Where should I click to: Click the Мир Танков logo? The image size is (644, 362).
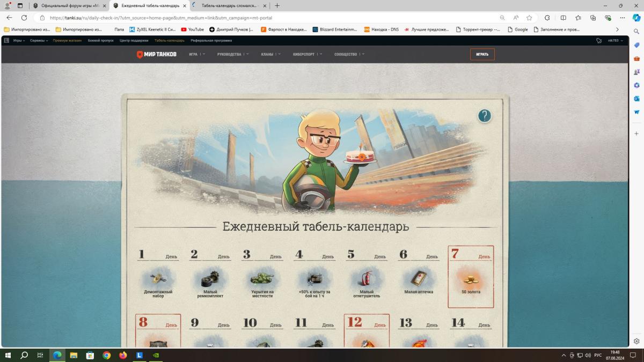click(x=156, y=54)
